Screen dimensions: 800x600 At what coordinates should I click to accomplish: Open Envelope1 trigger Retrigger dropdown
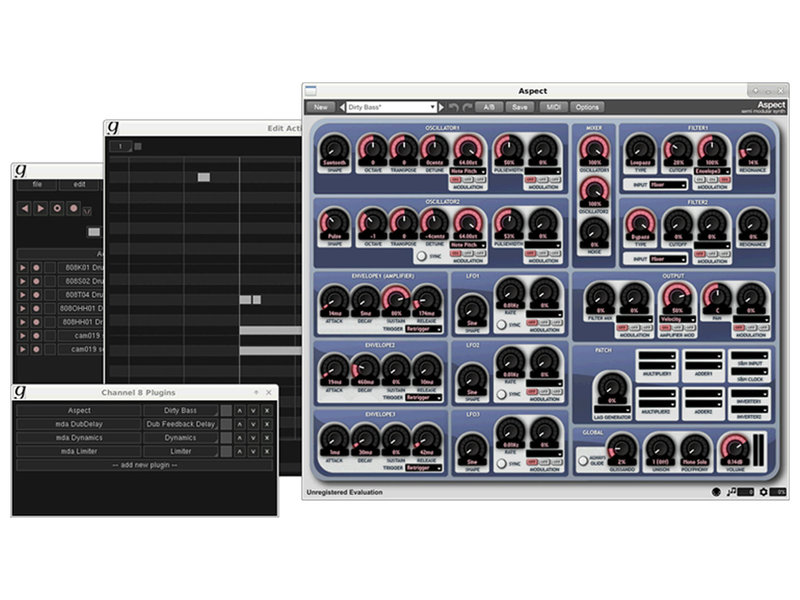point(422,327)
